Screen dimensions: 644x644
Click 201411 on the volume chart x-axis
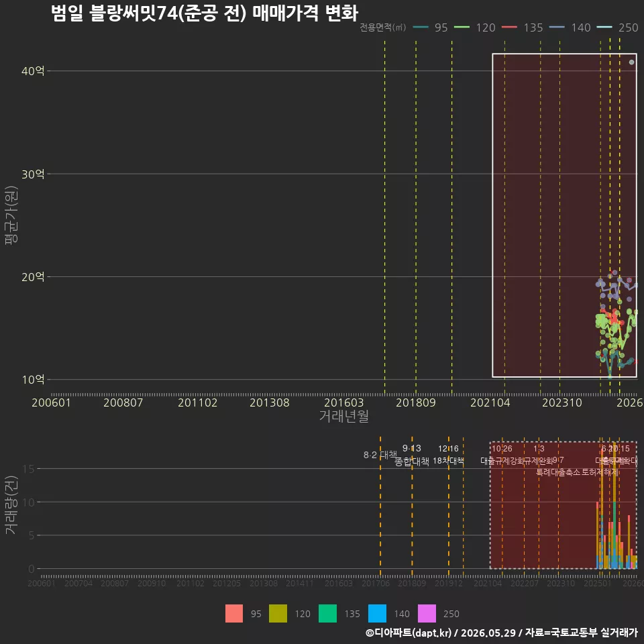pos(299,583)
